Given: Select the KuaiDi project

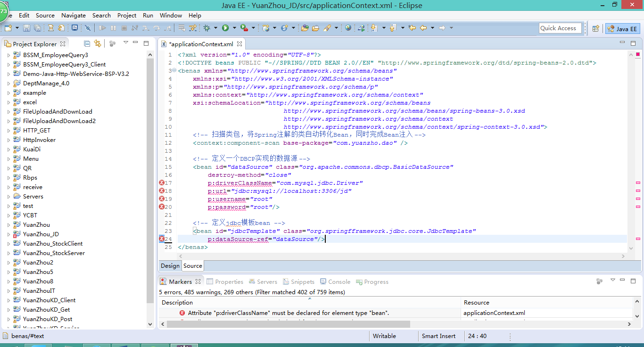Looking at the screenshot, I should coord(32,149).
